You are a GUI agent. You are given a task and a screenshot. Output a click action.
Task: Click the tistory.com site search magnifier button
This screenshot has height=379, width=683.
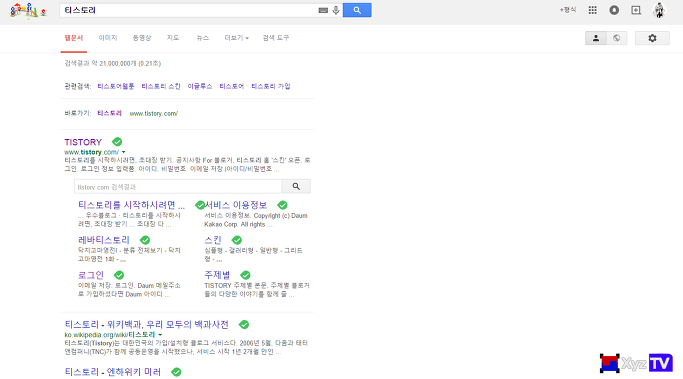tap(296, 186)
